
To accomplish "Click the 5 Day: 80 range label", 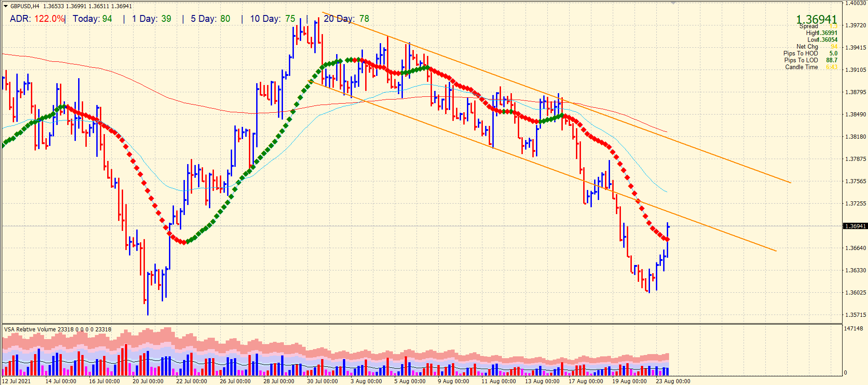I will (x=210, y=19).
